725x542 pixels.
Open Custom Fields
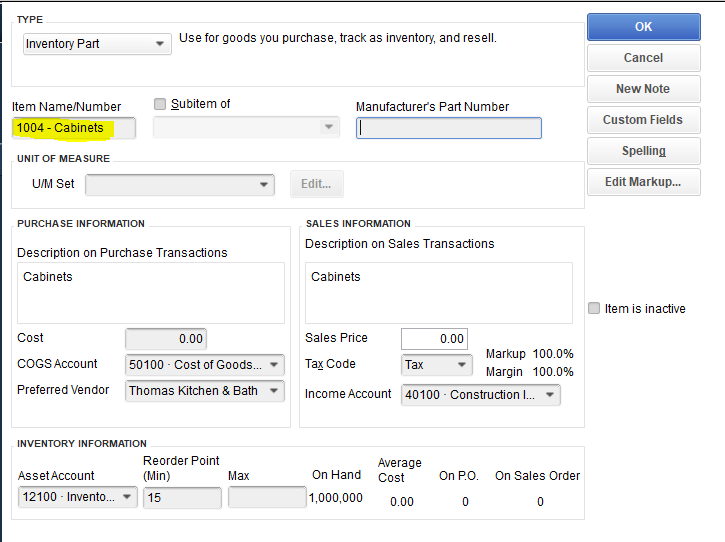(644, 120)
